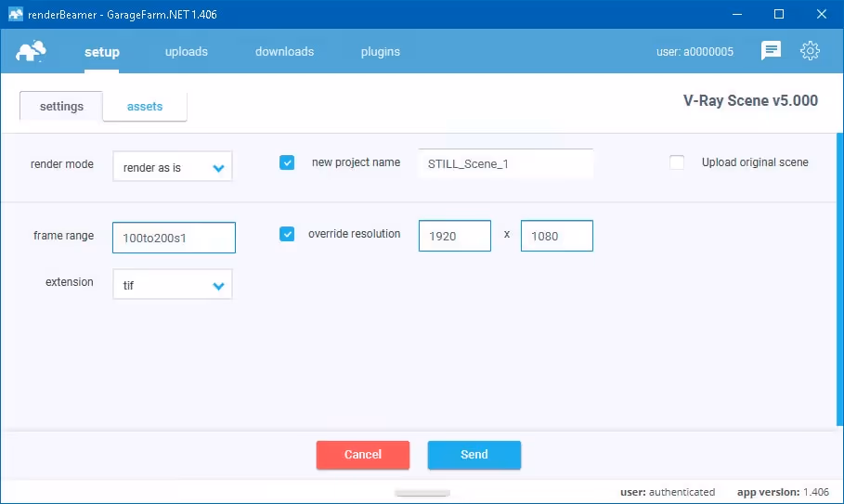The height and width of the screenshot is (504, 844).
Task: Select the settings sub-tab
Action: pyautogui.click(x=61, y=106)
